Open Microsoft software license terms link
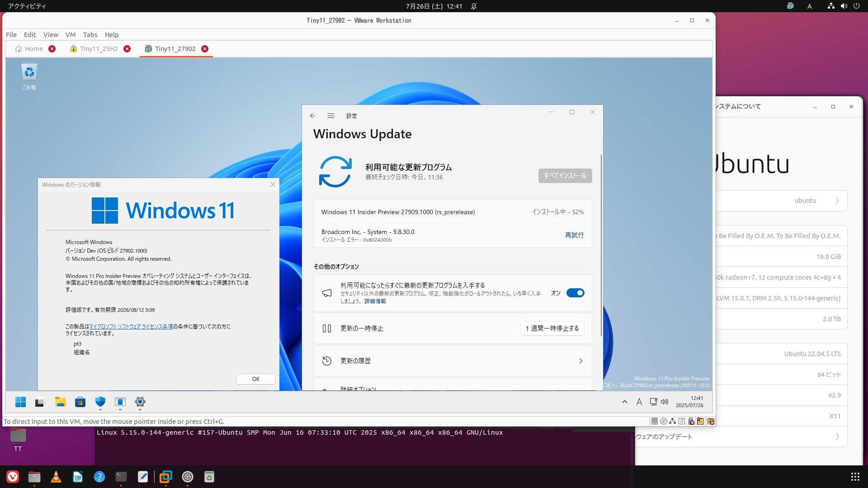 pos(131,326)
